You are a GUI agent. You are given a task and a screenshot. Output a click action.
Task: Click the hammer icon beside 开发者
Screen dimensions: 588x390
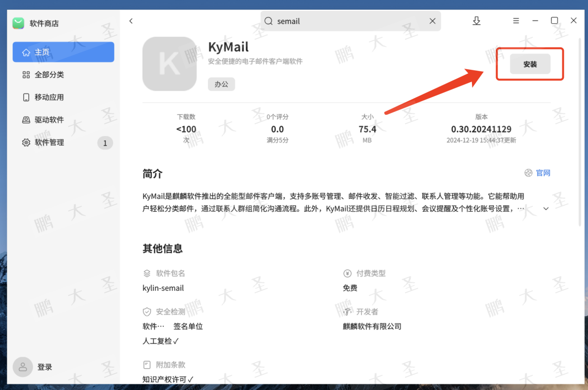pyautogui.click(x=347, y=312)
